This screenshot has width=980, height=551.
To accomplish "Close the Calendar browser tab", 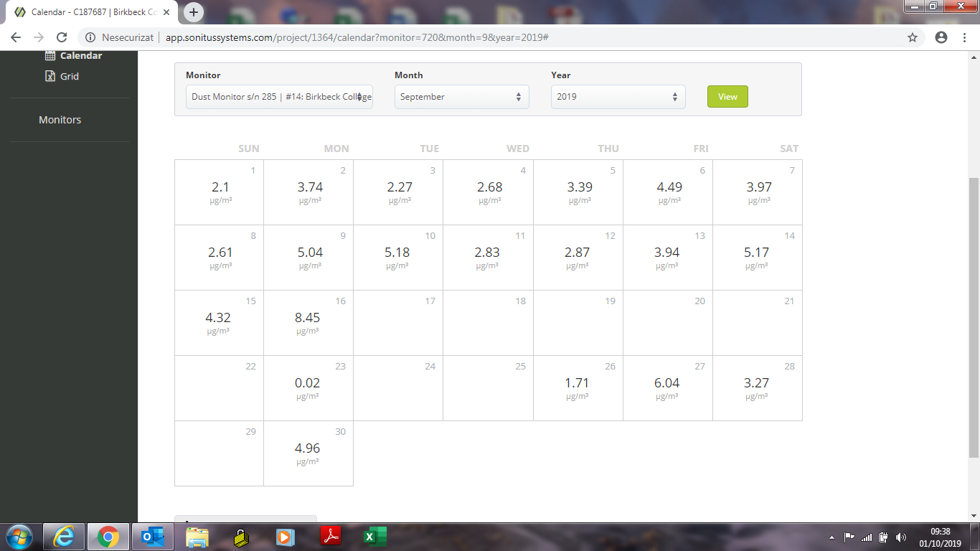I will click(x=166, y=12).
